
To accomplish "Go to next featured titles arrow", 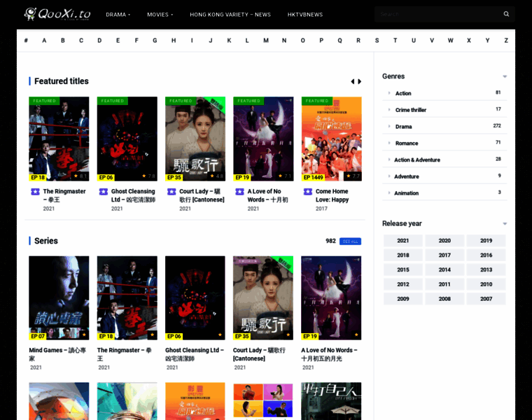I will tap(360, 81).
